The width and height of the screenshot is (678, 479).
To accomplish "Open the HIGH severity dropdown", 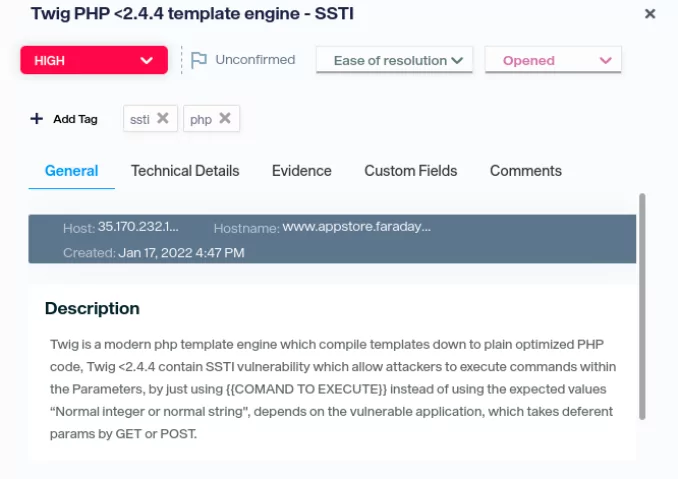I will (x=94, y=60).
